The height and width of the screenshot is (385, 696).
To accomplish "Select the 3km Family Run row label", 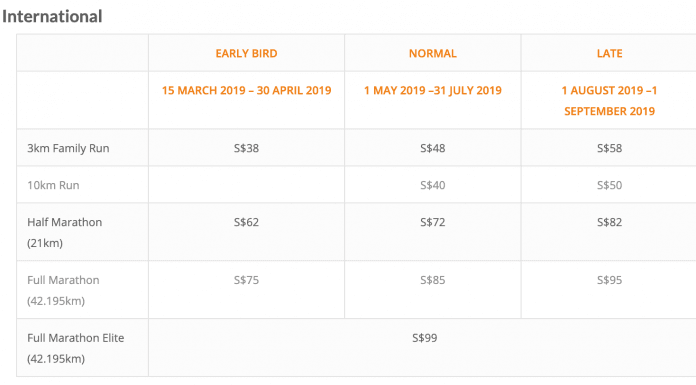I will point(68,148).
